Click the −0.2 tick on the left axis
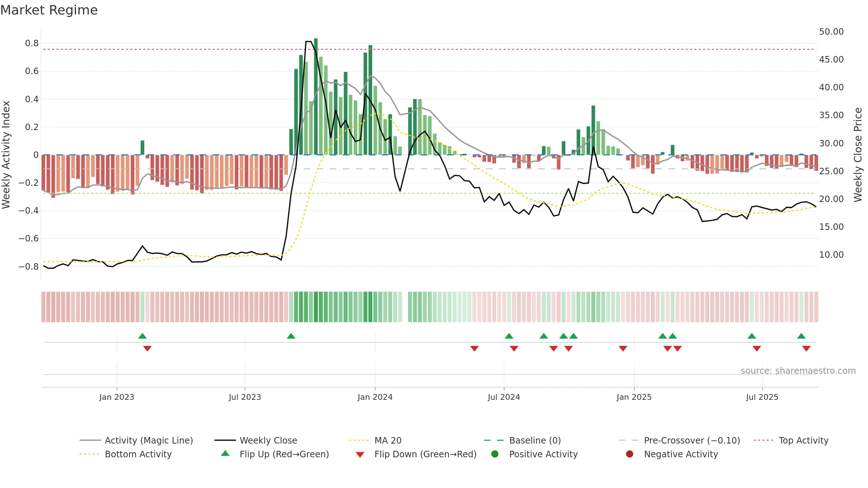 pos(29,183)
